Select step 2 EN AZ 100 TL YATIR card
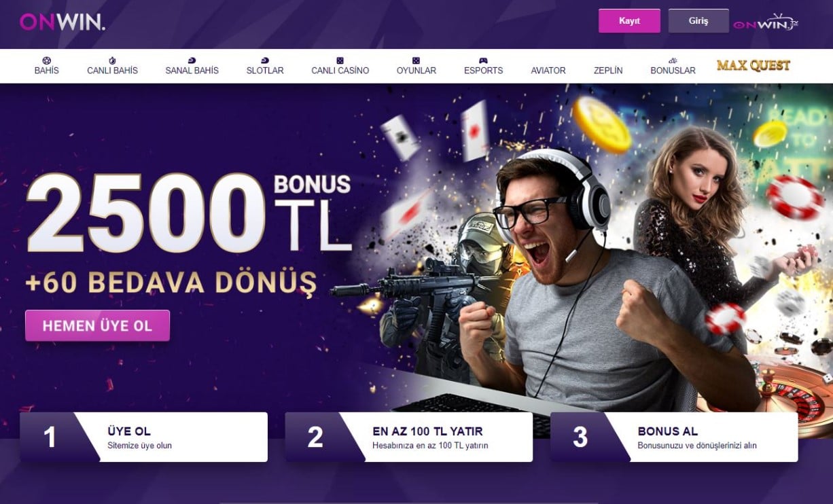The height and width of the screenshot is (504, 833). [408, 437]
